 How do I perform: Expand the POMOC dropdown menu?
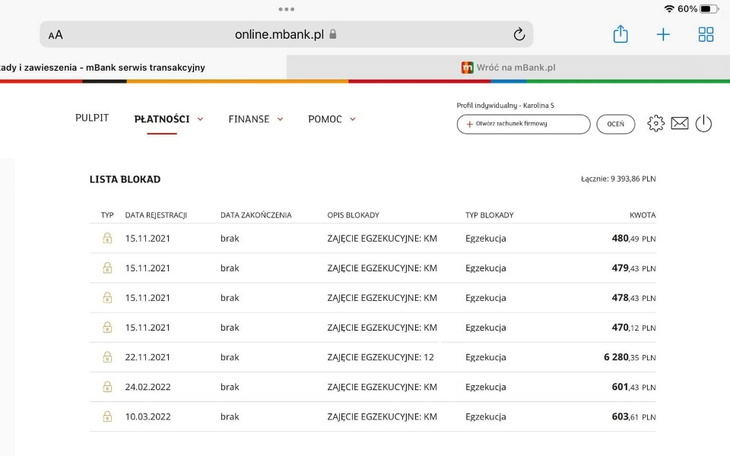[331, 119]
